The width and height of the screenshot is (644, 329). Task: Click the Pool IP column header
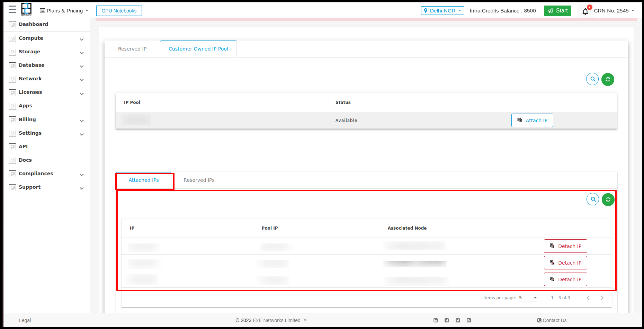tap(270, 228)
